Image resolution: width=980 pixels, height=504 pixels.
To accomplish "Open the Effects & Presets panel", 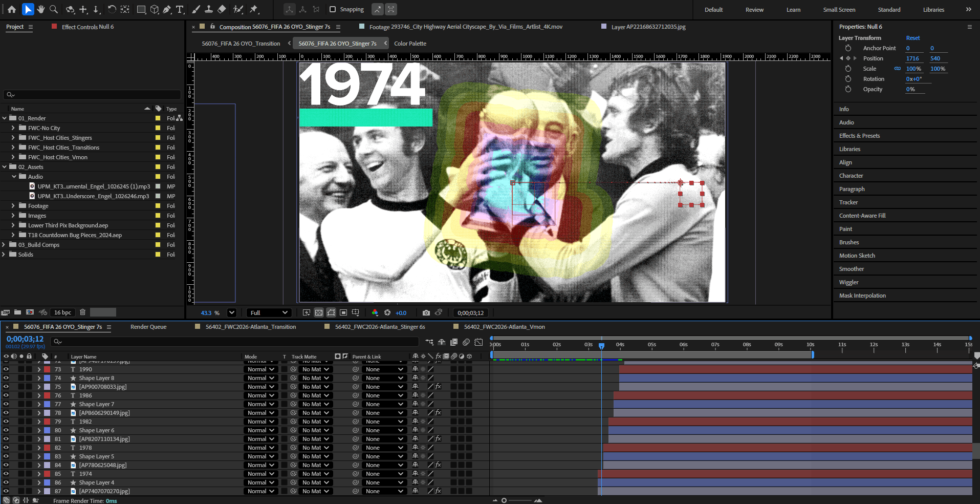I will click(x=859, y=136).
